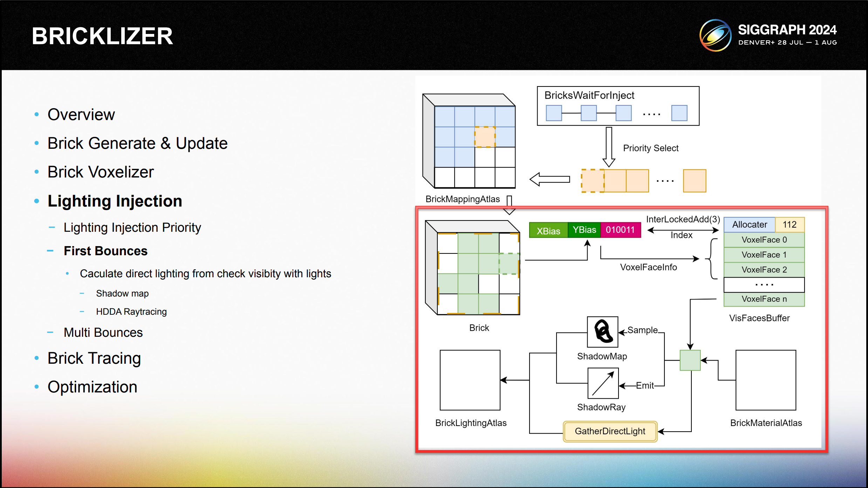Viewport: 868px width, 488px height.
Task: Click the First Bounces sub-item
Action: [105, 251]
